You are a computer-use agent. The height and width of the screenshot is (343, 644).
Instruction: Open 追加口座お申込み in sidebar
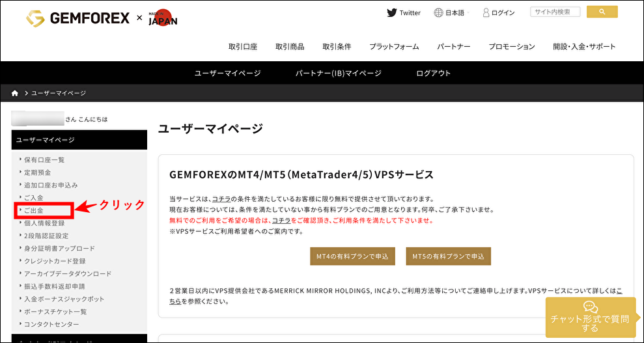pyautogui.click(x=51, y=185)
